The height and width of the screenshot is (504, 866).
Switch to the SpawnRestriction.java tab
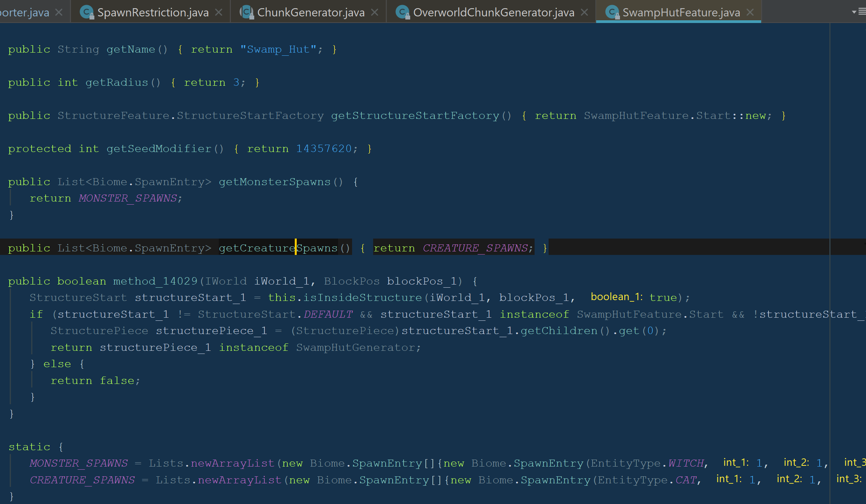[152, 12]
